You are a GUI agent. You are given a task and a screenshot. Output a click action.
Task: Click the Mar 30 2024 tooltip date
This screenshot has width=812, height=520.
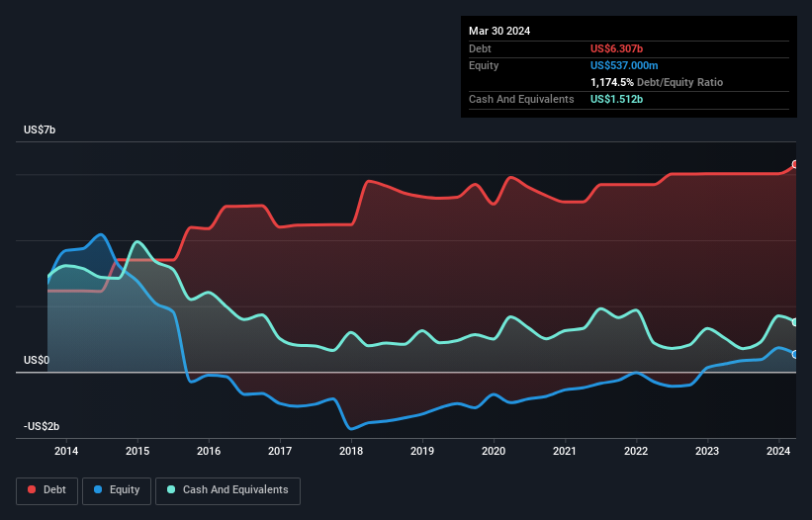pos(499,31)
